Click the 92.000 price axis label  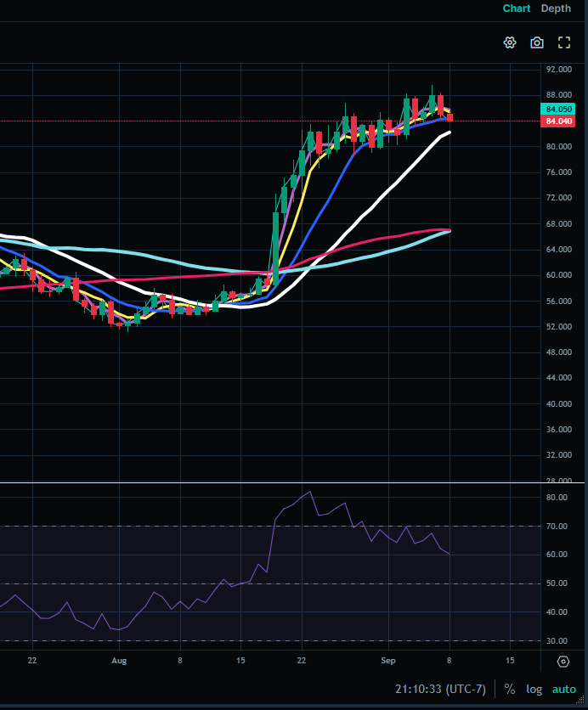(x=559, y=70)
